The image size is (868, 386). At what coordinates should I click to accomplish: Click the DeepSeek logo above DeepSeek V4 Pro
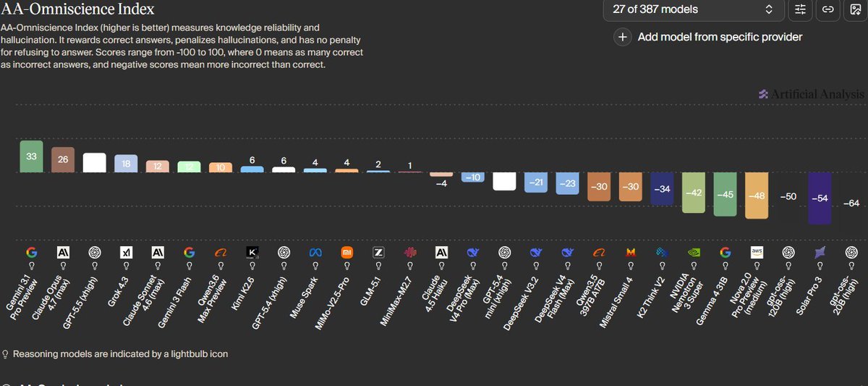click(x=473, y=253)
